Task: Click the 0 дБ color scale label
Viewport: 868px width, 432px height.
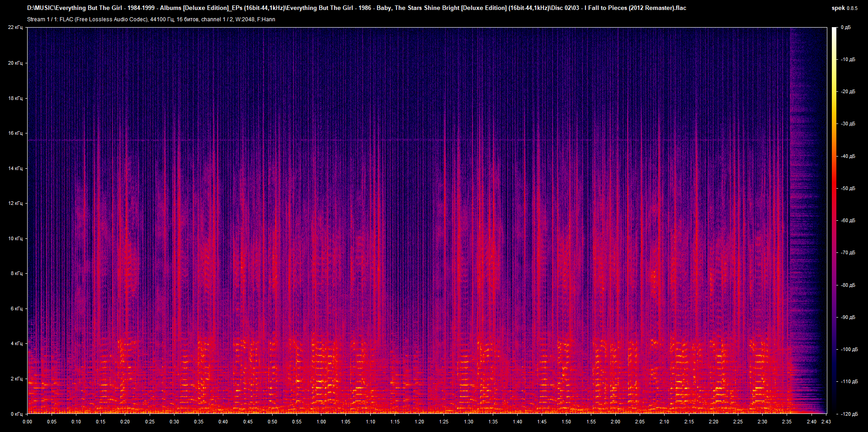Action: point(846,27)
